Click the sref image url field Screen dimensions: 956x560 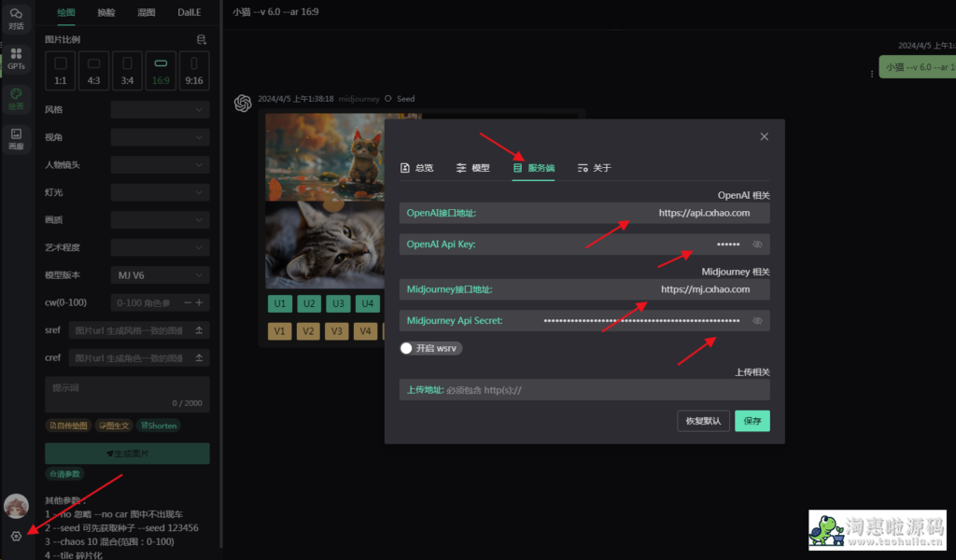[139, 330]
